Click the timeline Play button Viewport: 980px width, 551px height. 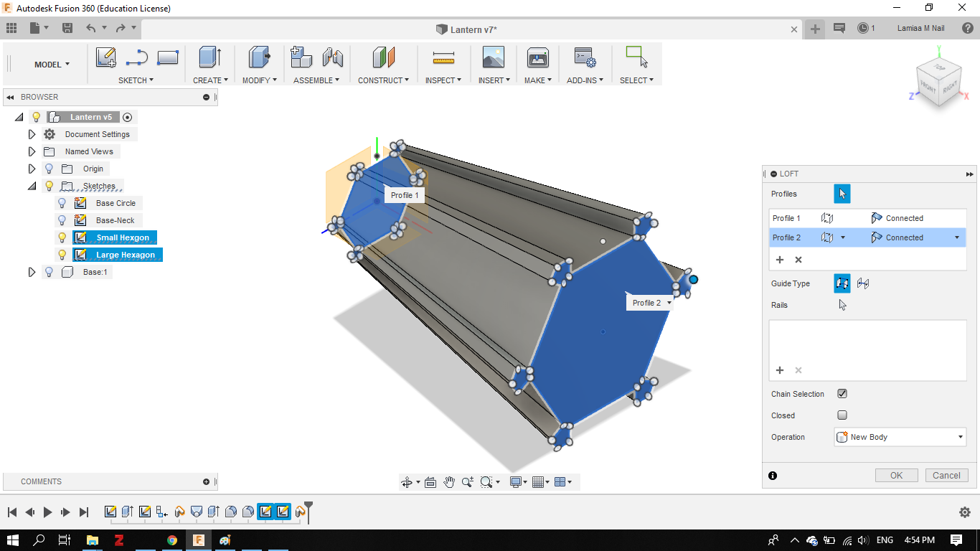point(48,512)
